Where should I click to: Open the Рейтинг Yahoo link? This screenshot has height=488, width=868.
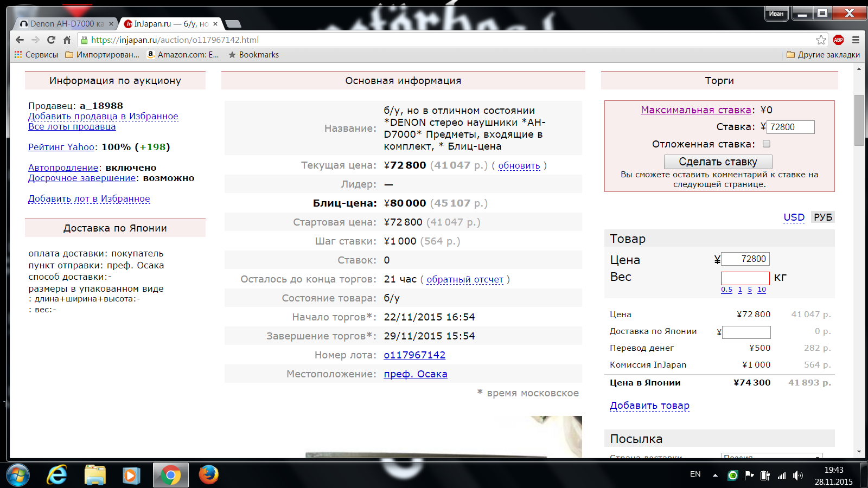pyautogui.click(x=61, y=147)
